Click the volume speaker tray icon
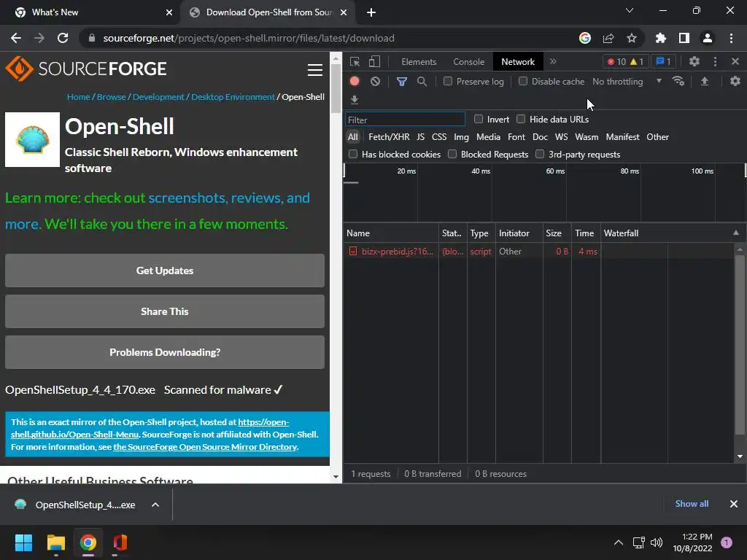747x560 pixels. (x=657, y=542)
